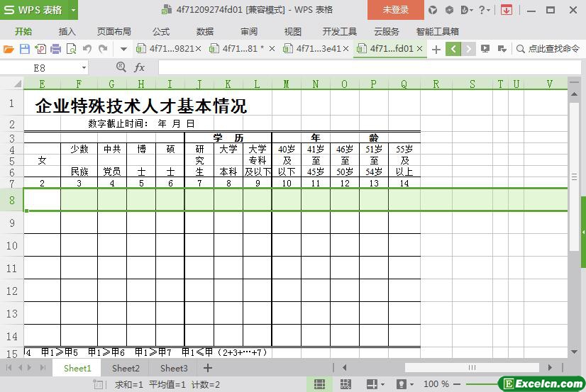586x392 pixels.
Task: Close the active 4f71...fd01 document tab
Action: click(419, 48)
